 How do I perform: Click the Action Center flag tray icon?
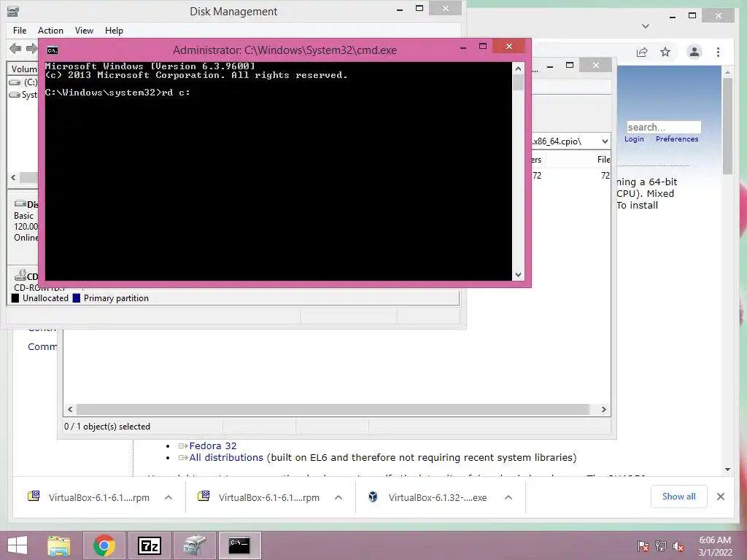click(643, 546)
